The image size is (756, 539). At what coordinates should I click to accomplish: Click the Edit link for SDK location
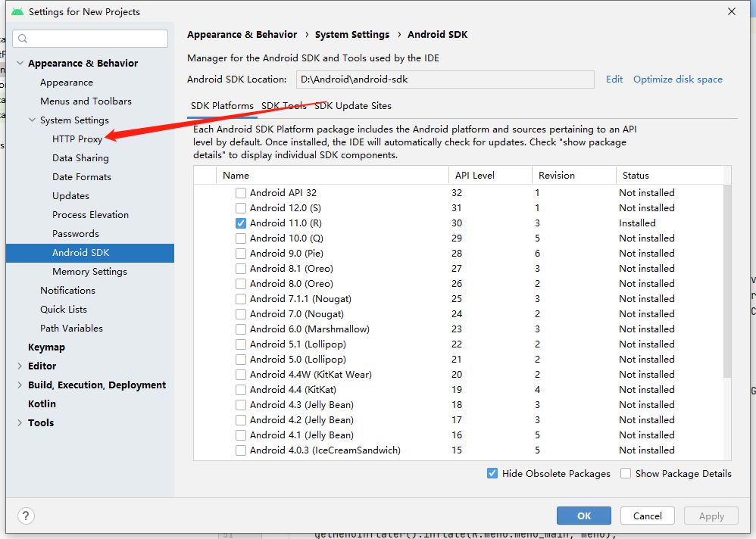pyautogui.click(x=614, y=79)
